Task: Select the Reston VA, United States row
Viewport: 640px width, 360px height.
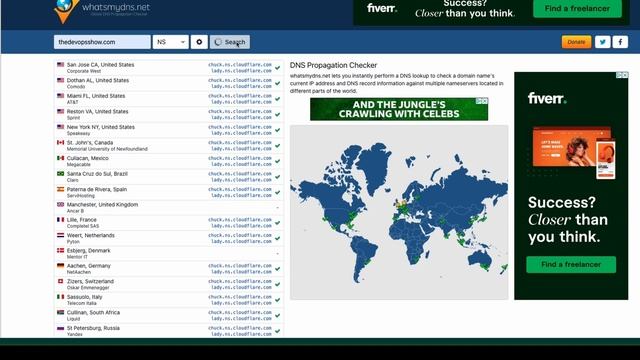Action: pos(169,114)
